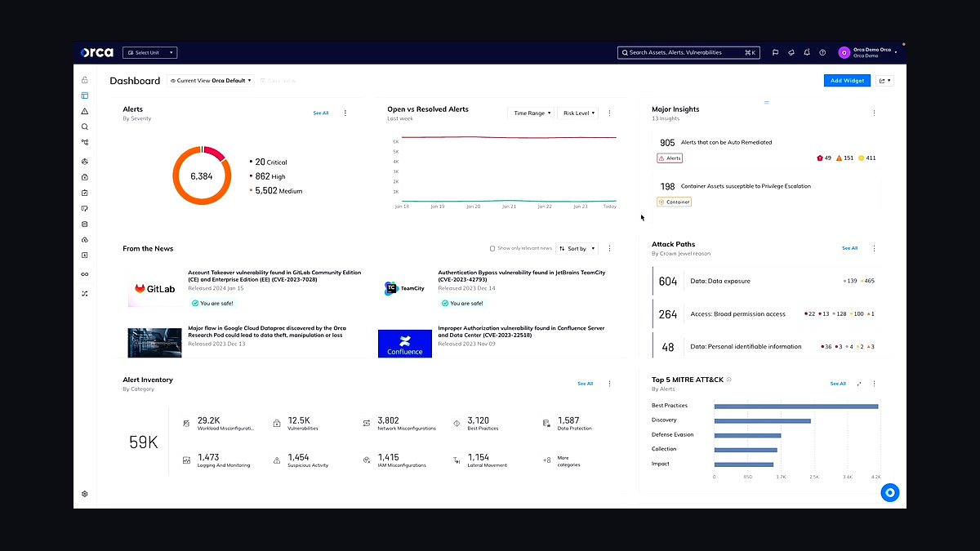Click the 1,454 Suspicious Activity category
The width and height of the screenshot is (980, 551).
(301, 460)
